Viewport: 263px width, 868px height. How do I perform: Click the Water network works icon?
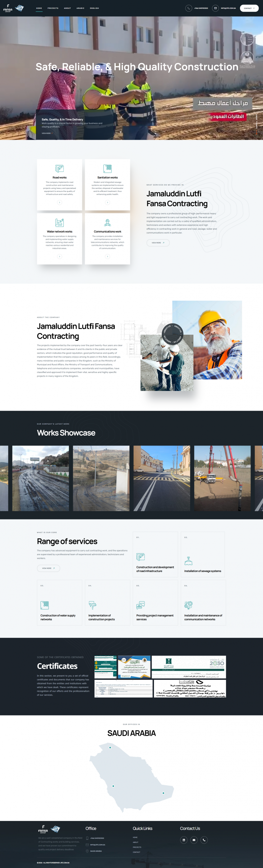(x=60, y=222)
